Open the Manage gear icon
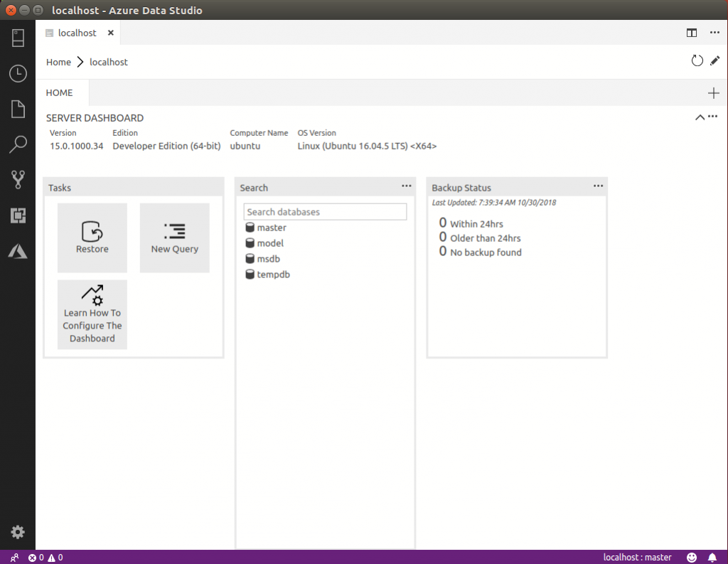This screenshot has height=564, width=728. click(x=18, y=532)
